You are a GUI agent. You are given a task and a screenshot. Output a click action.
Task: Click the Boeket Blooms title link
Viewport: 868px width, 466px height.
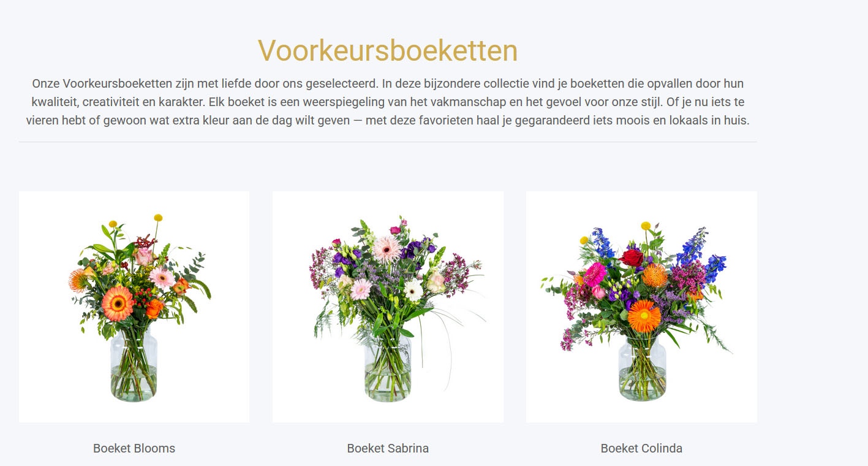134,448
